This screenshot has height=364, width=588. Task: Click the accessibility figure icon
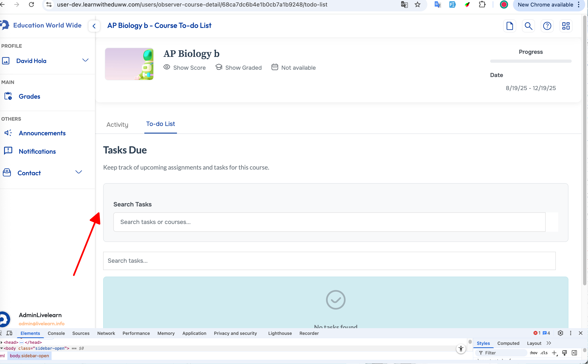pos(461,349)
